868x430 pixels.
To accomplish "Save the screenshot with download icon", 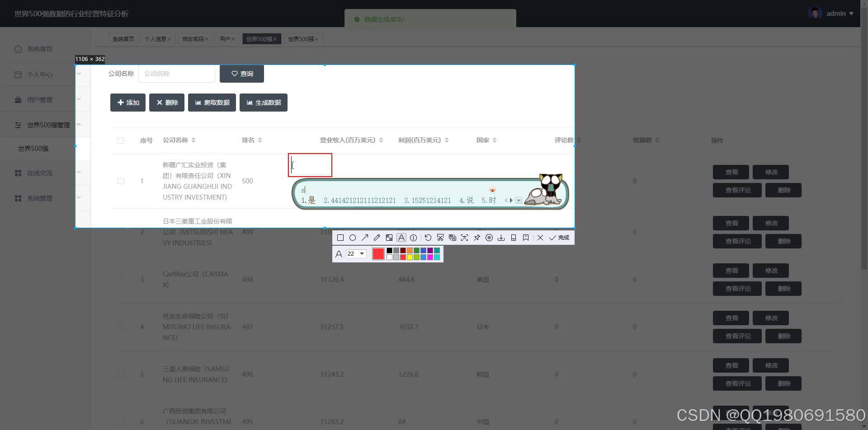I will (x=501, y=238).
